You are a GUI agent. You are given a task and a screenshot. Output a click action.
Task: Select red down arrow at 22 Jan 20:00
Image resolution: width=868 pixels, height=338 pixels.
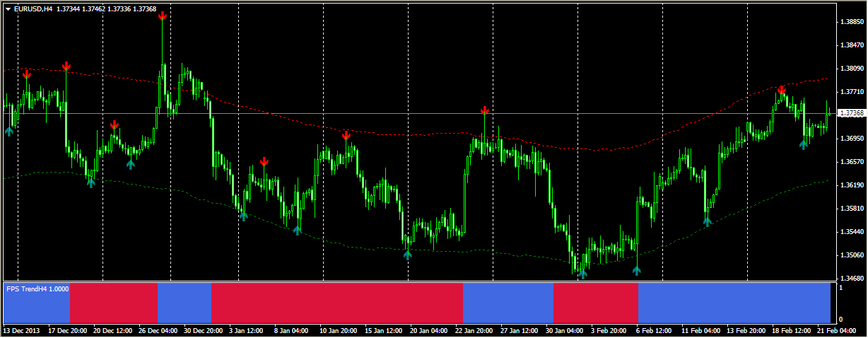(x=484, y=111)
